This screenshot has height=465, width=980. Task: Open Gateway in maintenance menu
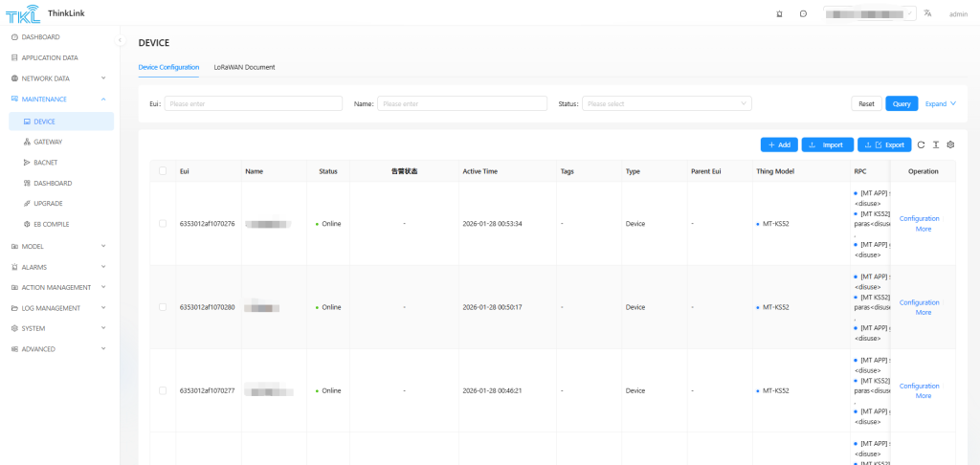(x=47, y=142)
